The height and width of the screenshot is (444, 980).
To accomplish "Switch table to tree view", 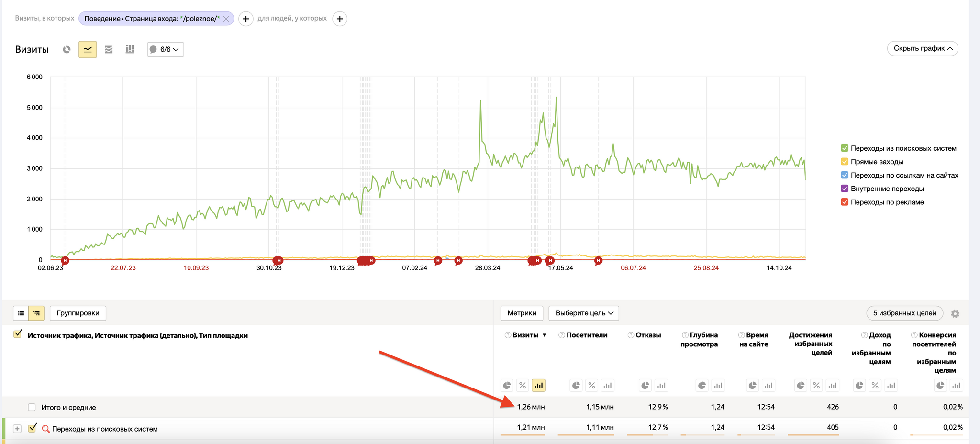I will click(36, 313).
